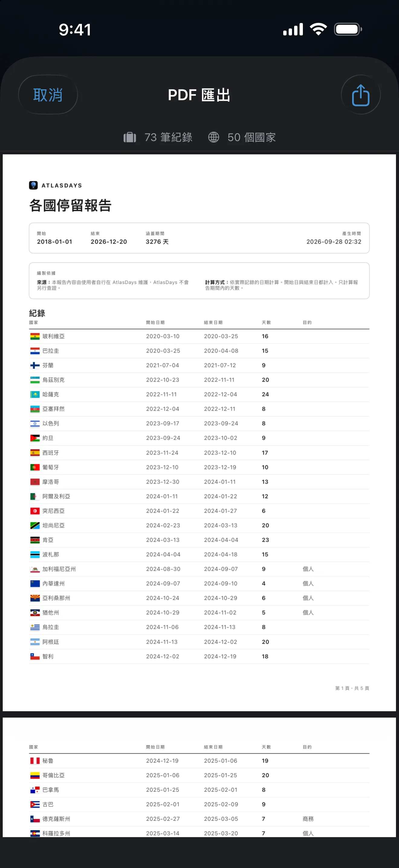Tap the 阿根廷 days value 20

tap(265, 642)
